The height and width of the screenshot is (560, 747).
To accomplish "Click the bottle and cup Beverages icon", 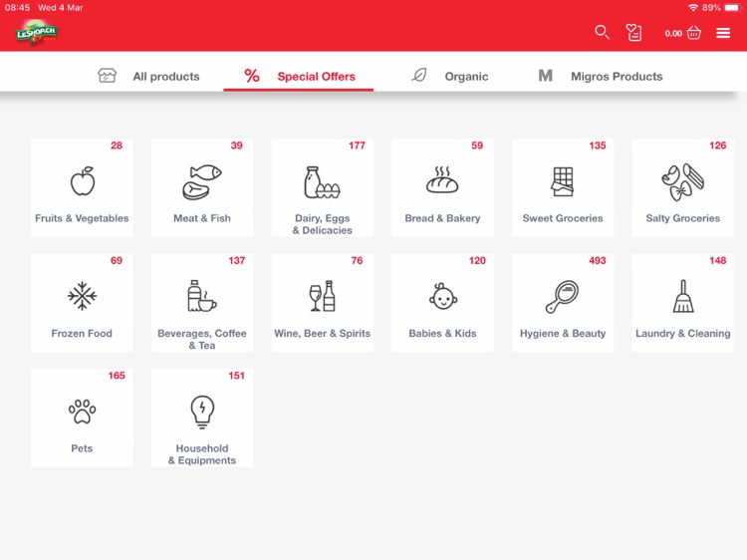I will pyautogui.click(x=202, y=296).
